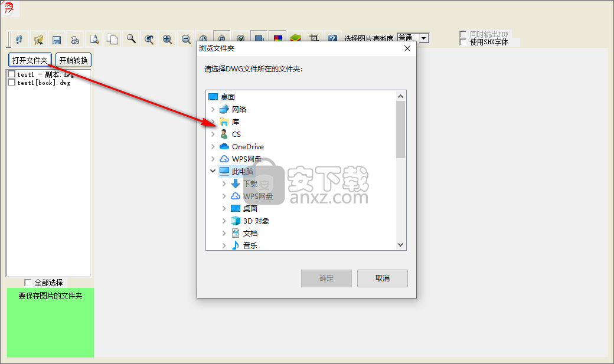Click the footprints icon in the toolbar
614x364 pixels.
tap(19, 39)
